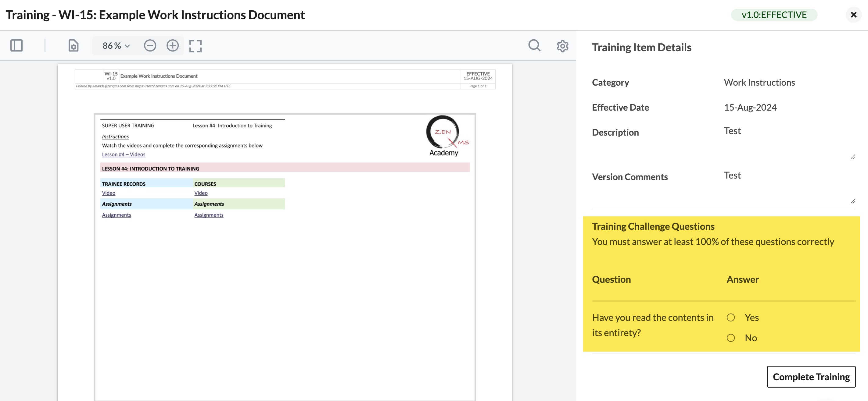Viewport: 868px width, 401px height.
Task: Open the 86% zoom level dropdown
Action: [116, 45]
